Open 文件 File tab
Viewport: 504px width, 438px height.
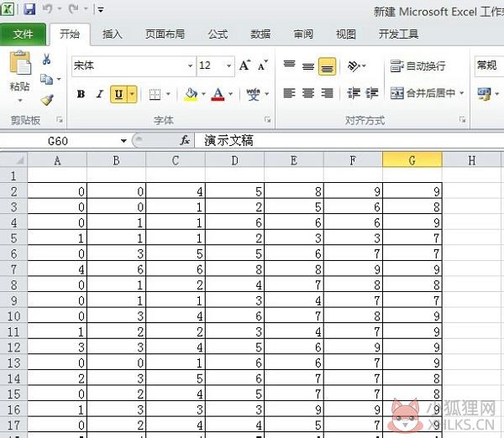tap(23, 34)
